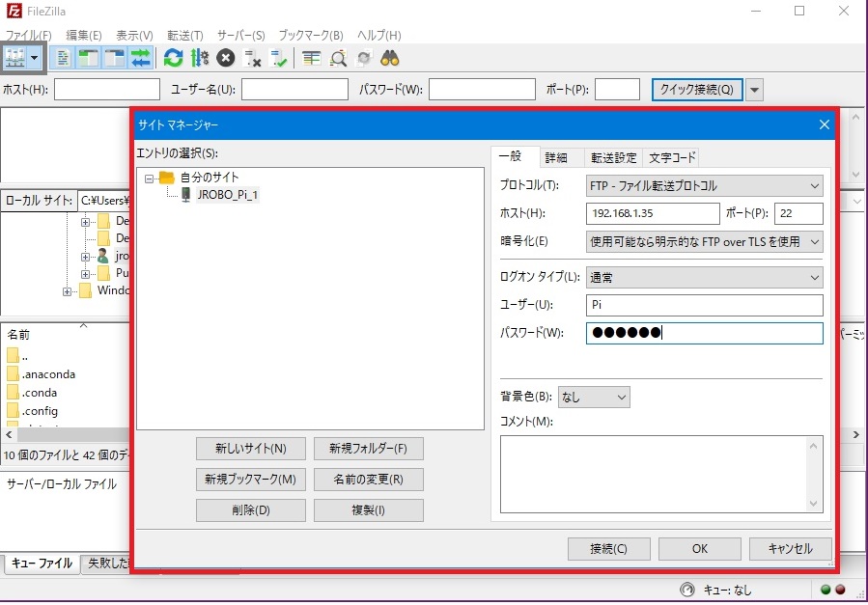Cancel the current operation icon
The height and width of the screenshot is (605, 868).
click(225, 58)
